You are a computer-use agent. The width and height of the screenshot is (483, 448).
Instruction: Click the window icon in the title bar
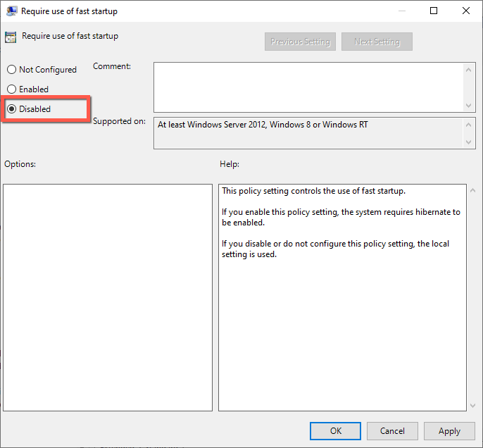coord(12,11)
